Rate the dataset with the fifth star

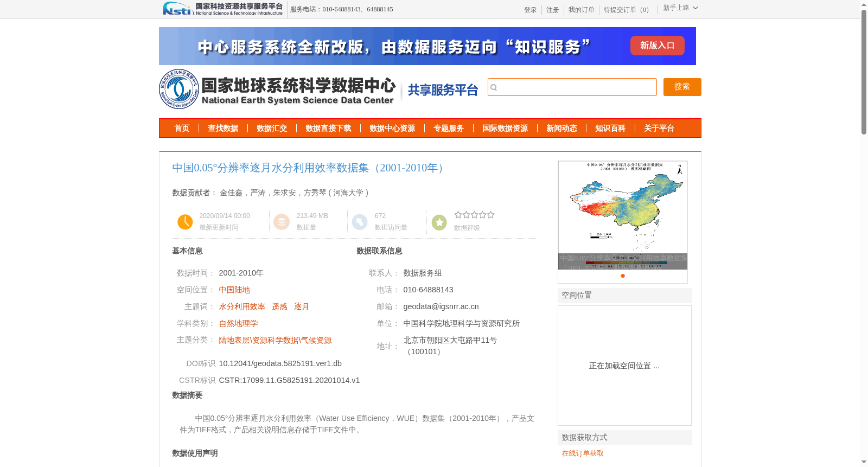coord(491,215)
